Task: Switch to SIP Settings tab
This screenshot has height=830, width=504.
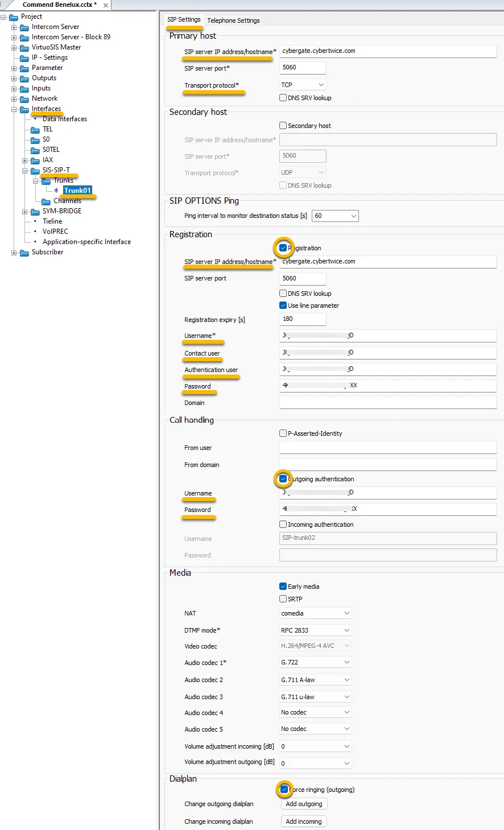Action: pyautogui.click(x=184, y=20)
